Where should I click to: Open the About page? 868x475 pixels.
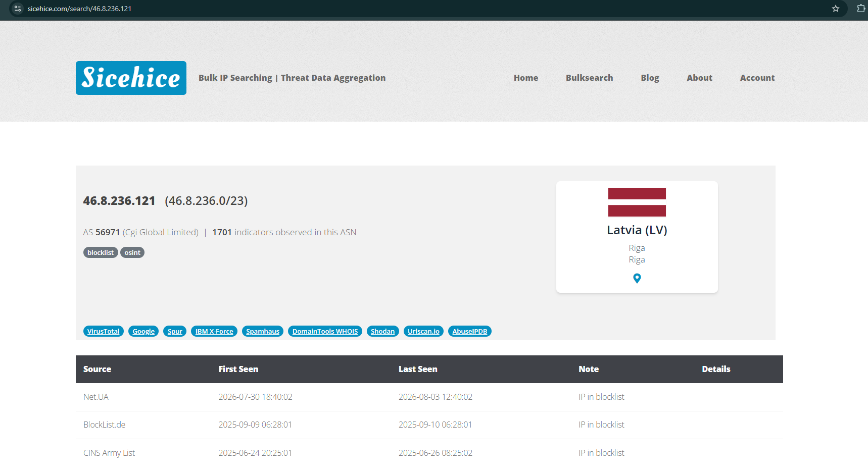click(699, 78)
